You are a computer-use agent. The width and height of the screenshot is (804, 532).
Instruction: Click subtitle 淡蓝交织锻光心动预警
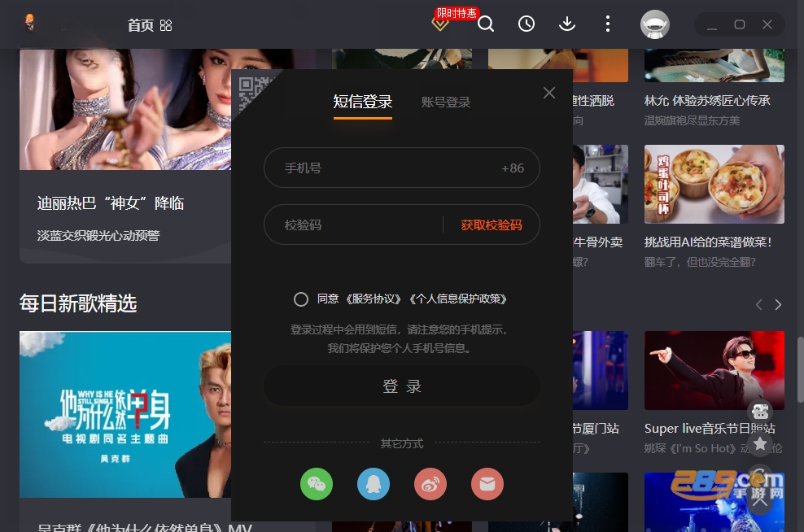click(x=98, y=236)
